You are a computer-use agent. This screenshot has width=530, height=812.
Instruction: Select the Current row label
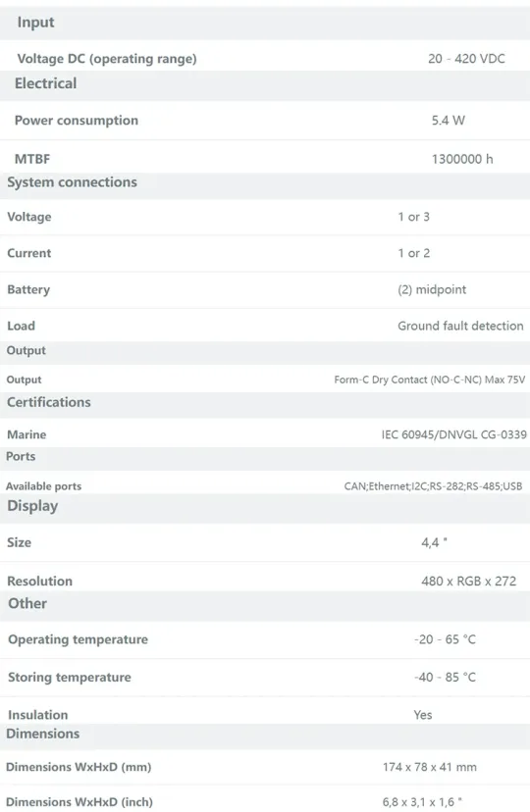tap(29, 253)
